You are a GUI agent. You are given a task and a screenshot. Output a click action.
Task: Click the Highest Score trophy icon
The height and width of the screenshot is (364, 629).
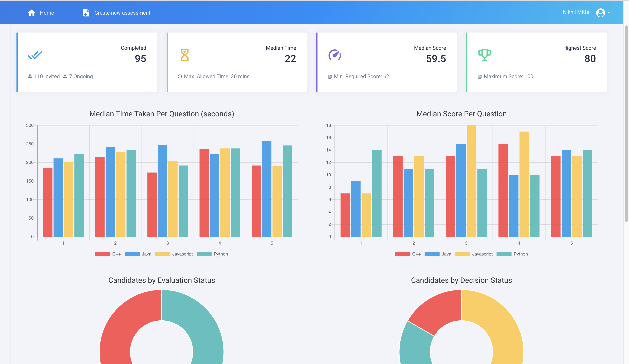[x=484, y=55]
